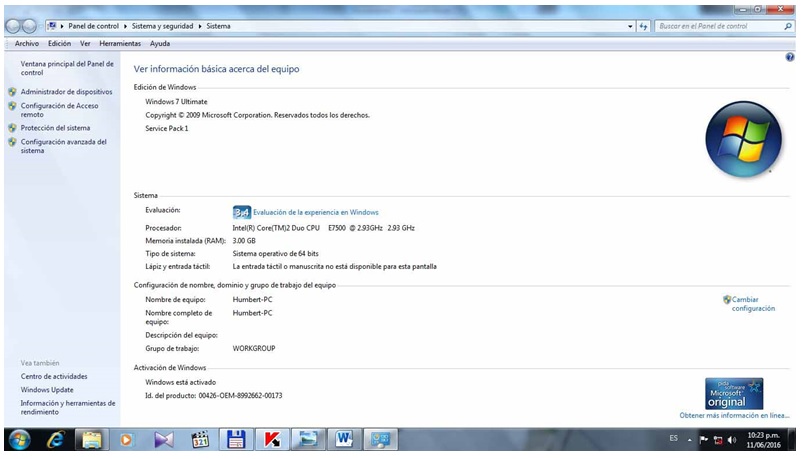Open Evaluación de la experiencia en Windows

click(x=316, y=212)
